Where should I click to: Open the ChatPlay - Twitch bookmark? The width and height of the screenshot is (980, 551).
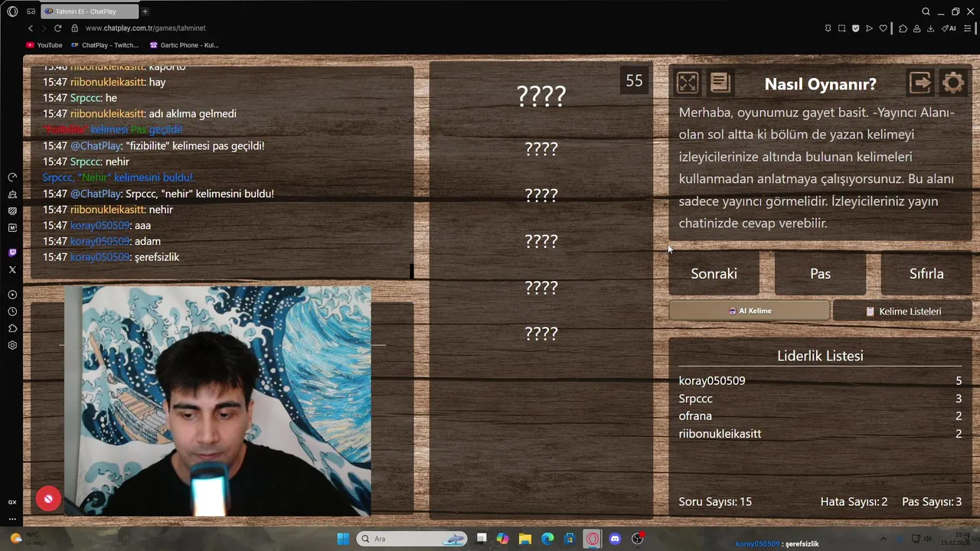point(105,45)
